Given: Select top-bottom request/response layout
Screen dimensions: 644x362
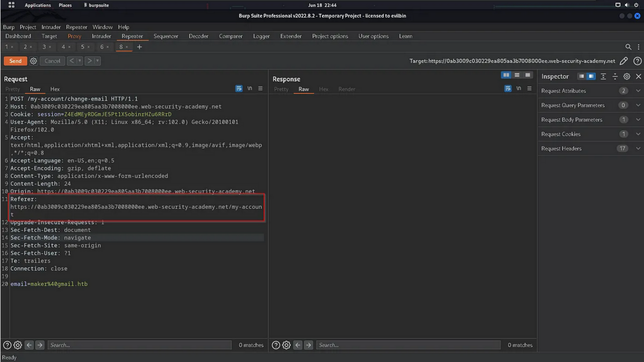Looking at the screenshot, I should click(x=517, y=75).
